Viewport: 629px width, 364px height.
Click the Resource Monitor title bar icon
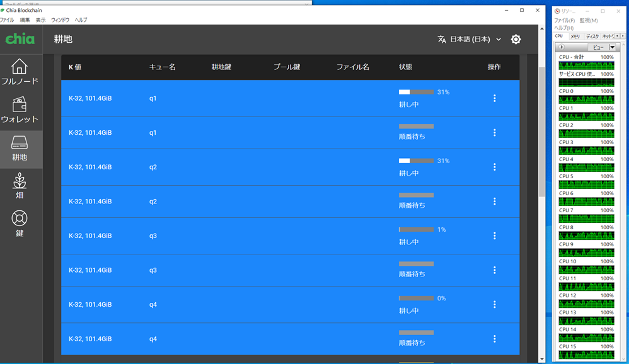click(x=557, y=11)
